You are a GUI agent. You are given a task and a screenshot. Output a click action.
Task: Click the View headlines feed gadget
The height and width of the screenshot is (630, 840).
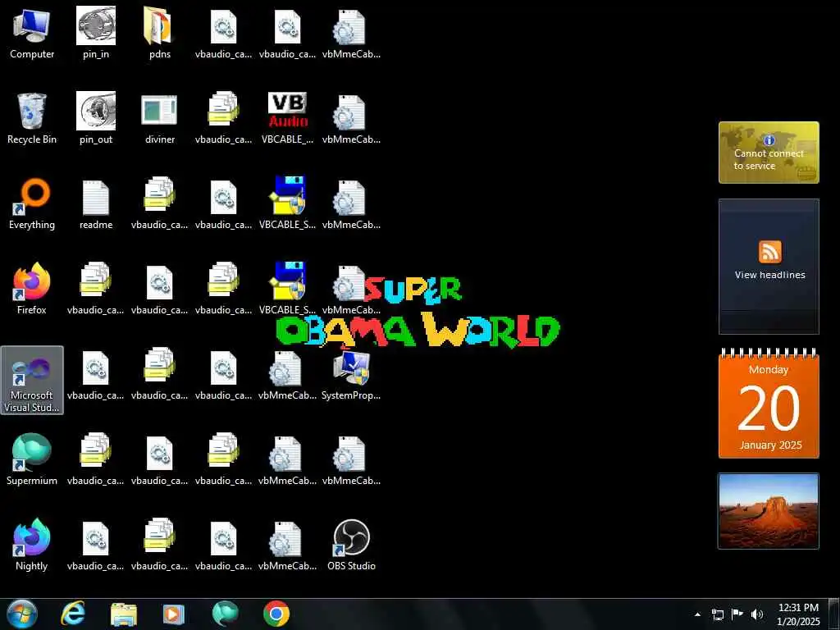click(x=769, y=267)
